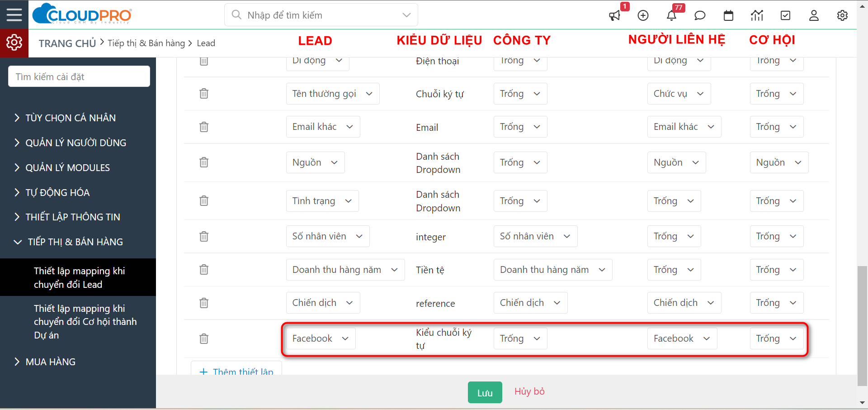Open Lead dropdown Số nhân viên

pos(328,236)
